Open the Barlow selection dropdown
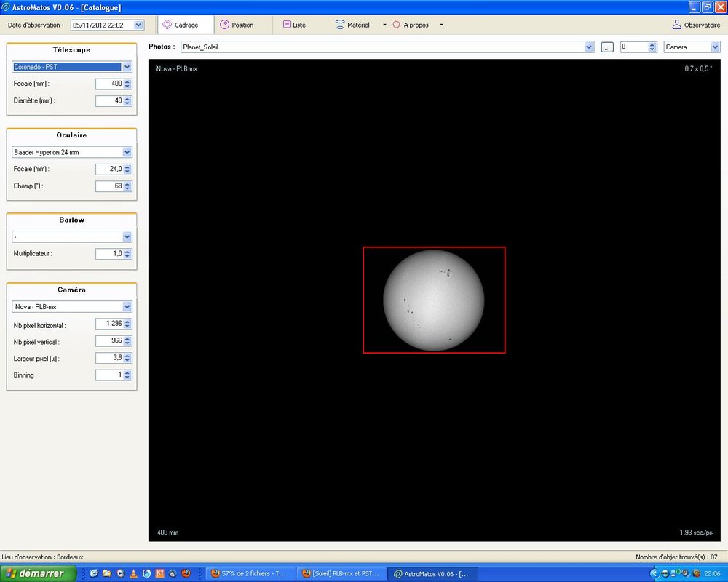The width and height of the screenshot is (728, 582). 127,237
